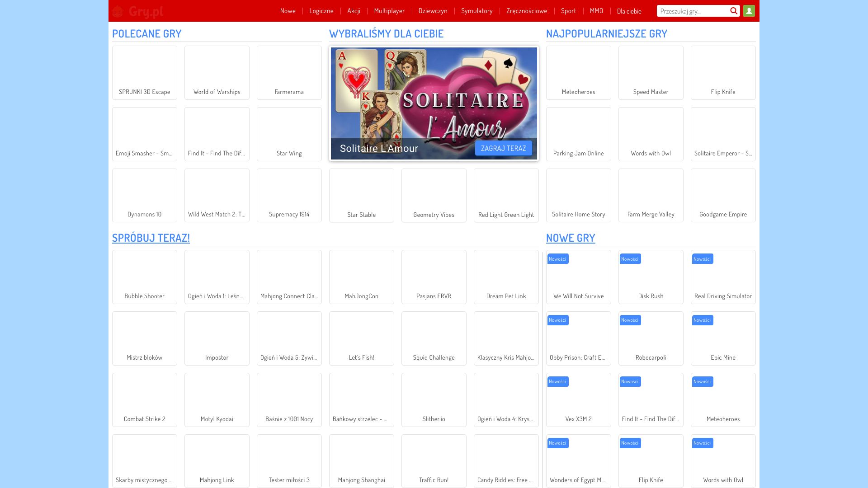Screen dimensions: 868x488
Task: Open the World of Warships game
Action: [217, 73]
